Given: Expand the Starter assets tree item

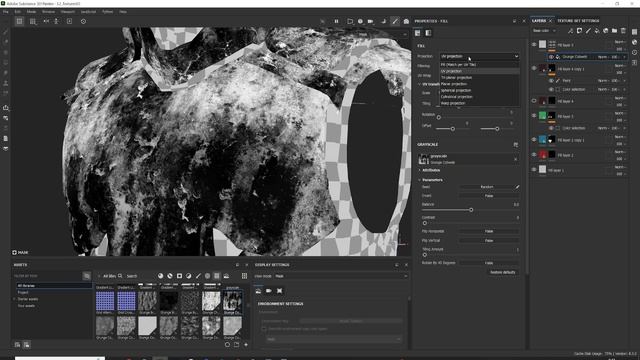Looking at the screenshot, I should click(15, 299).
